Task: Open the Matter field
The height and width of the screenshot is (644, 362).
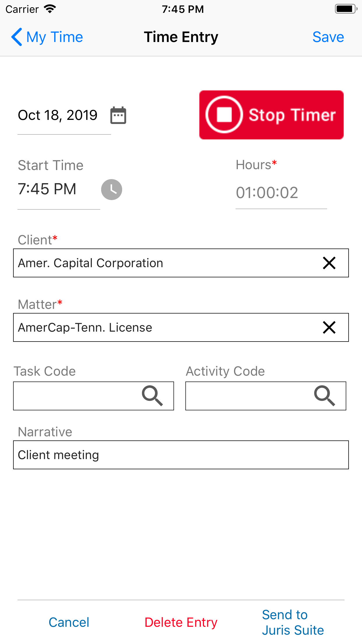Action: (181, 328)
